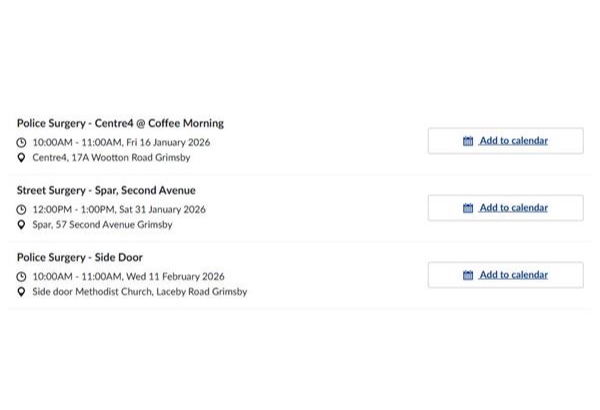
Task: Open the Police Surgery - Side Door title
Action: [x=82, y=257]
